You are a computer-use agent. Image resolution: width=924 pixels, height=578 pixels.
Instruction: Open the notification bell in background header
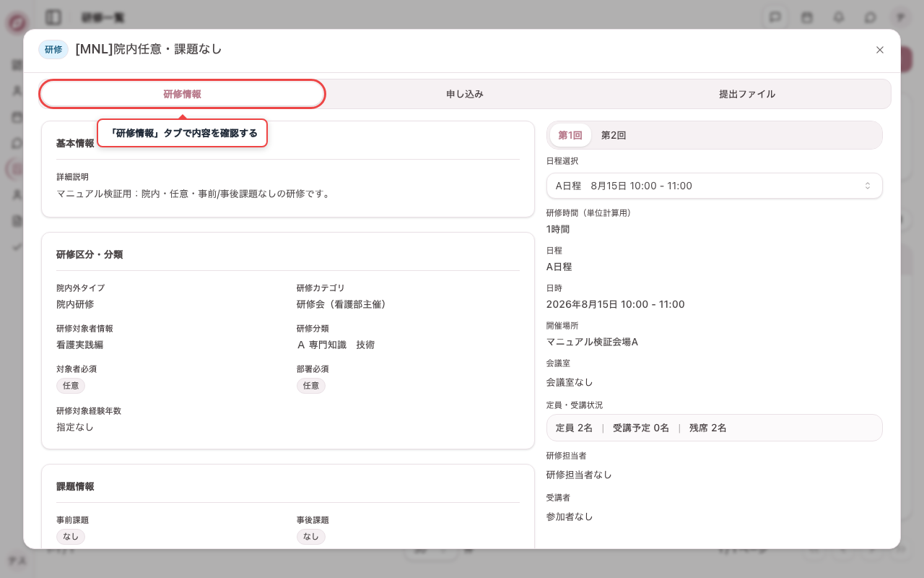(839, 17)
